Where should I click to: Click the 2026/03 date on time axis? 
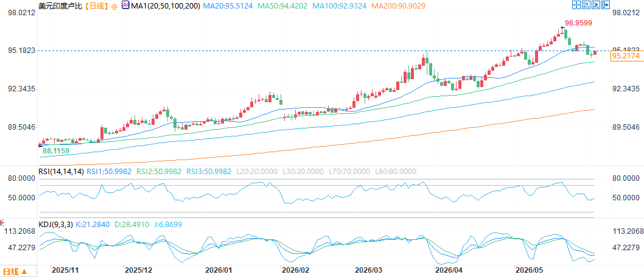coord(368,270)
